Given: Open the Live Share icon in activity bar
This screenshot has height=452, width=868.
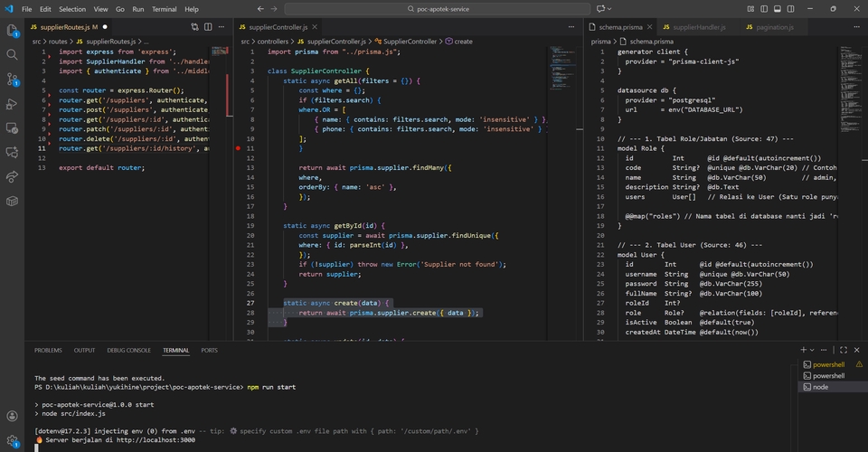Looking at the screenshot, I should (12, 176).
